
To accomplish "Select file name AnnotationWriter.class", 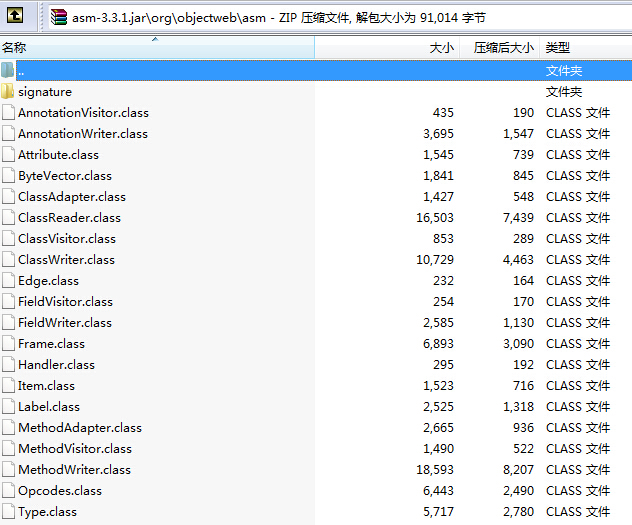I will 83,134.
